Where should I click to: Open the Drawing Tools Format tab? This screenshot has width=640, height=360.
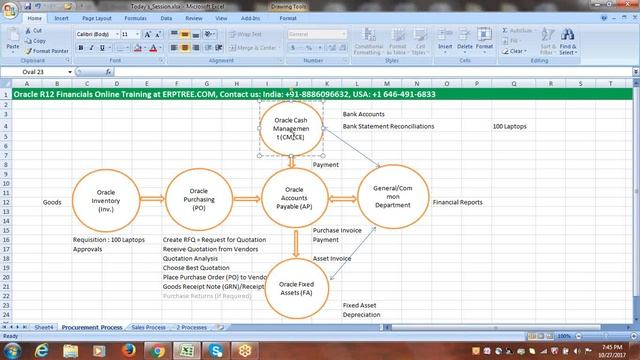click(x=288, y=18)
